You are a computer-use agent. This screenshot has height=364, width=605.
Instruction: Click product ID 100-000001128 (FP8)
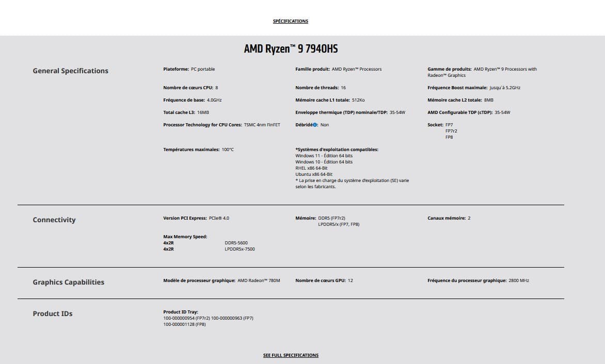coord(184,324)
